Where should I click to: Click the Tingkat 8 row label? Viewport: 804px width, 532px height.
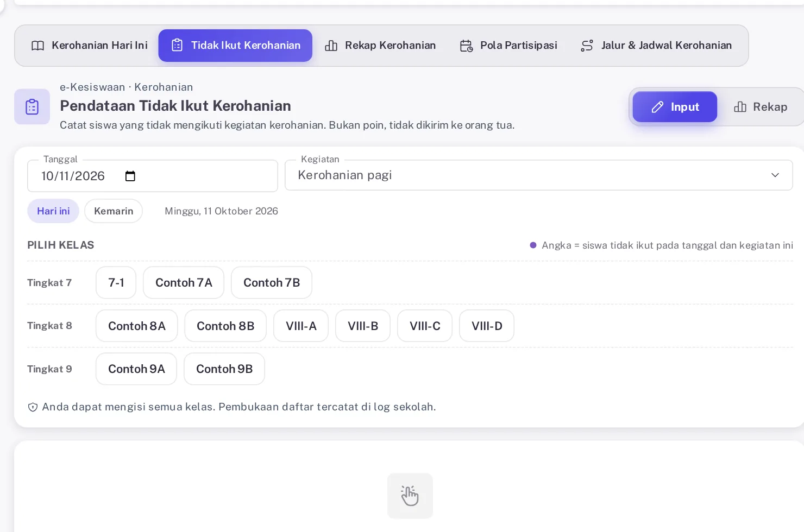(49, 326)
